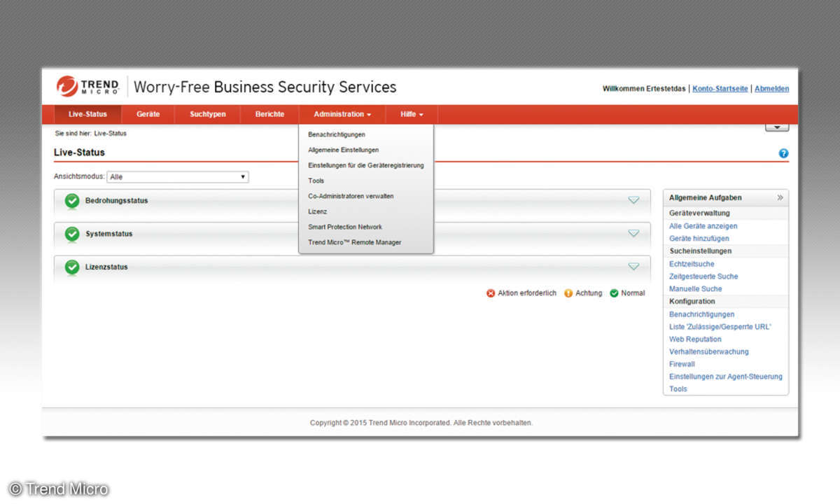Screen dimensions: 840x504
Task: Open the Administration menu
Action: click(342, 114)
